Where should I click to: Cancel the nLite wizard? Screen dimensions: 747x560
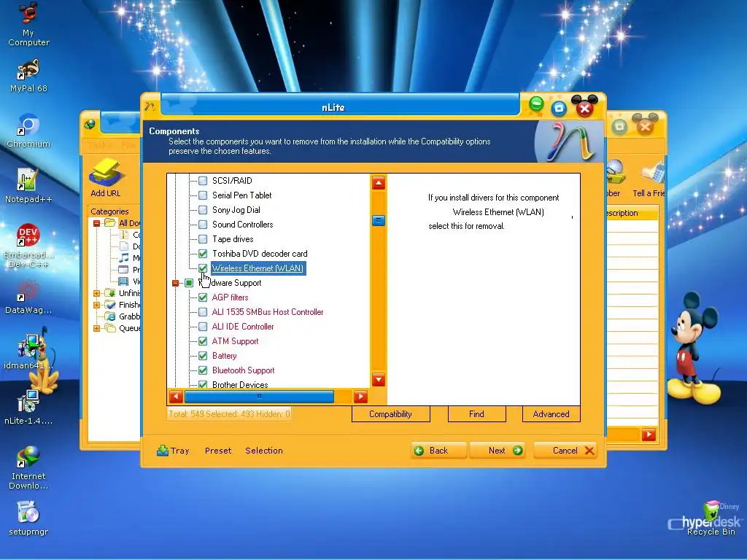(566, 451)
